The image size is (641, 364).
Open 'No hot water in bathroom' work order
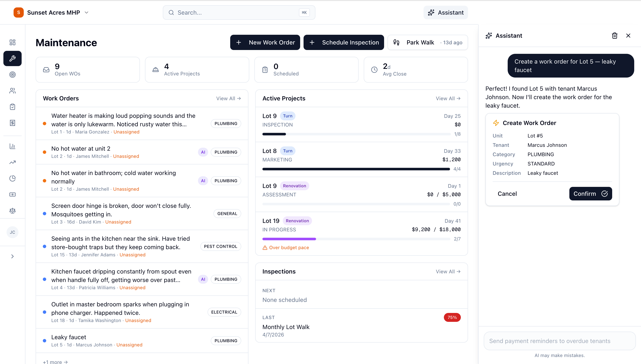pos(142,181)
